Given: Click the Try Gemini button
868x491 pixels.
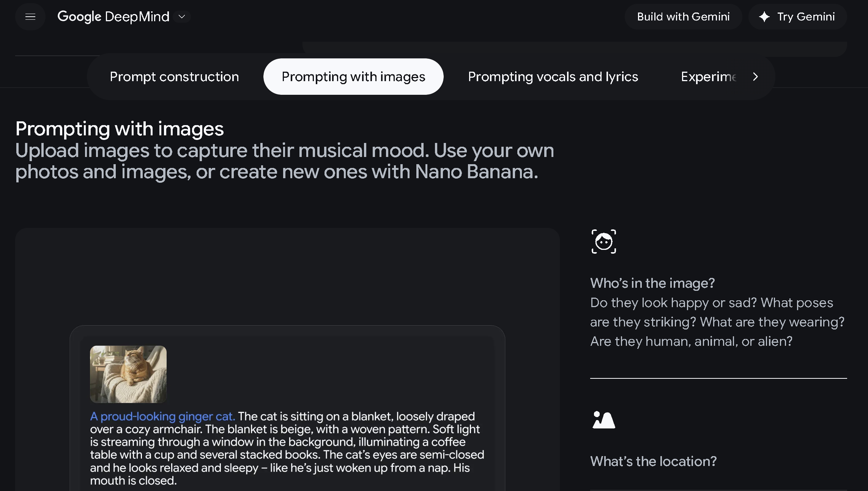Looking at the screenshot, I should (x=797, y=17).
